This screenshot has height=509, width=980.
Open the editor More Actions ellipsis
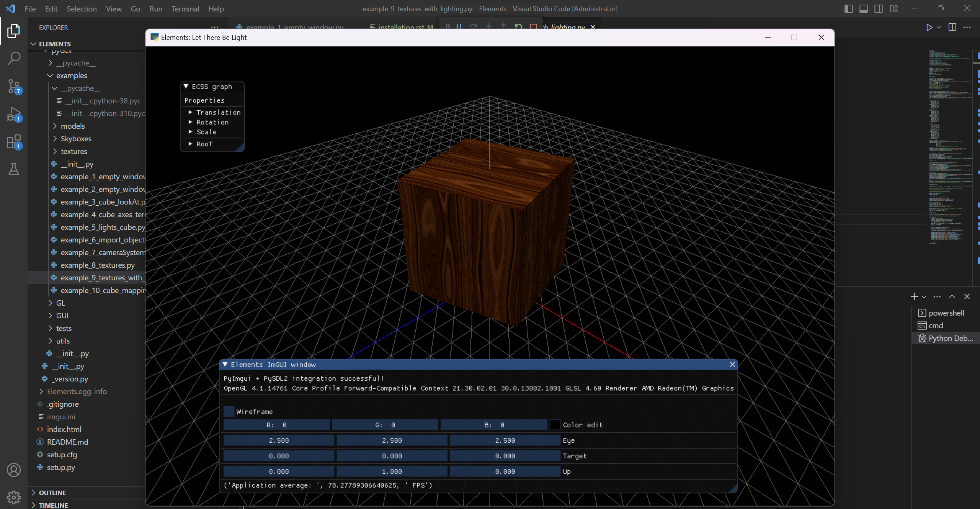(967, 27)
